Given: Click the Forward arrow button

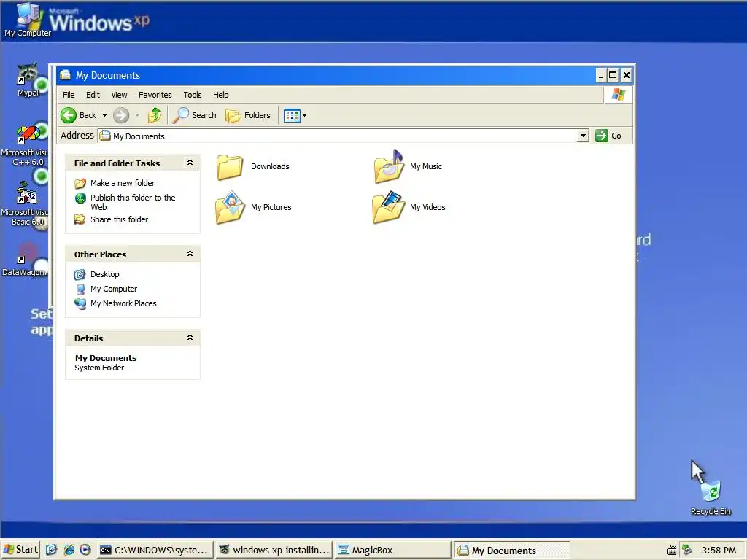Looking at the screenshot, I should [x=121, y=115].
